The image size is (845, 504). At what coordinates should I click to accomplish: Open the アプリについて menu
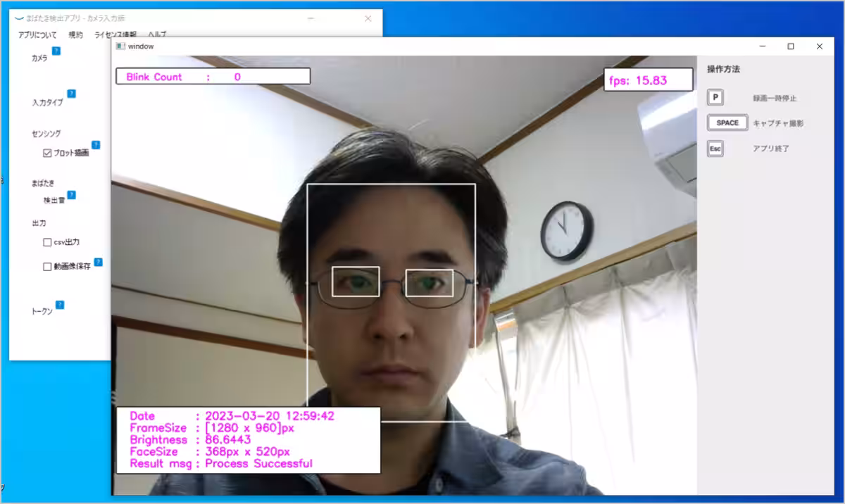pos(38,34)
